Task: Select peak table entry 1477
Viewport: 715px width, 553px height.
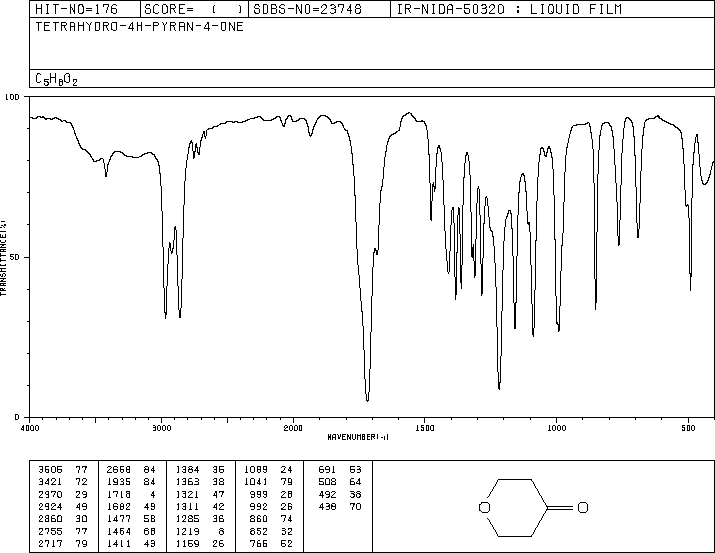Action: coord(131,519)
